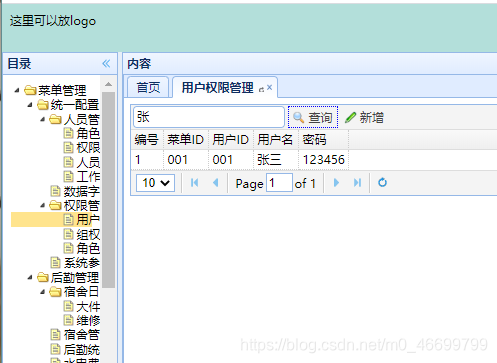
Task: Select the cell containing 123456
Action: tap(323, 160)
